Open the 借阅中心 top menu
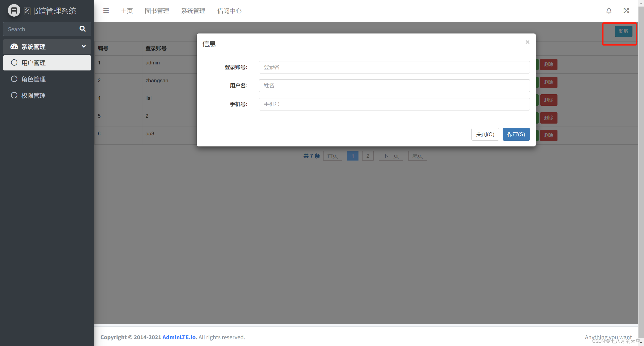 [x=229, y=11]
